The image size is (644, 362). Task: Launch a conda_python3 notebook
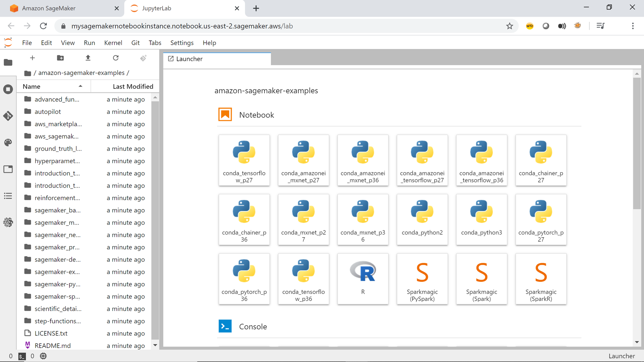(x=481, y=219)
